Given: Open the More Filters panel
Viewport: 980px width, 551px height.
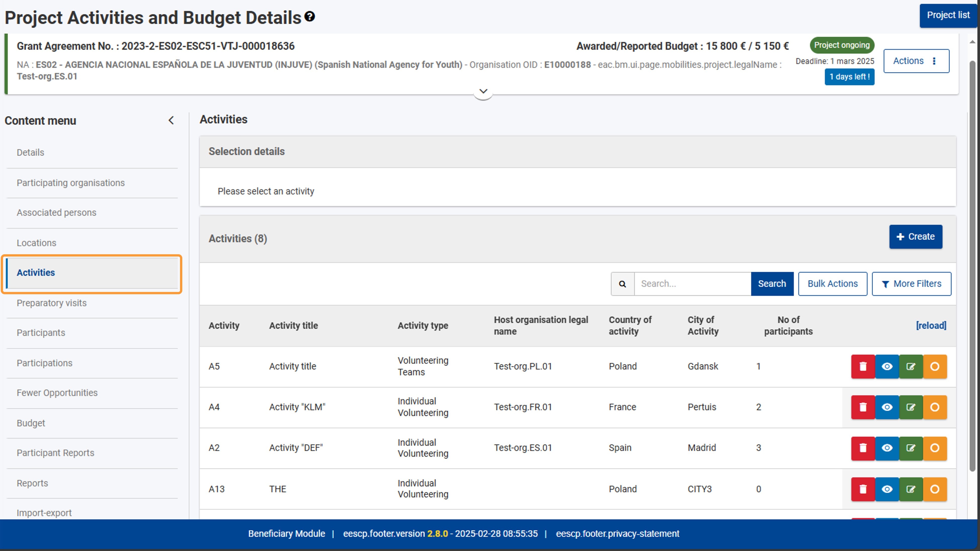Looking at the screenshot, I should pyautogui.click(x=912, y=284).
